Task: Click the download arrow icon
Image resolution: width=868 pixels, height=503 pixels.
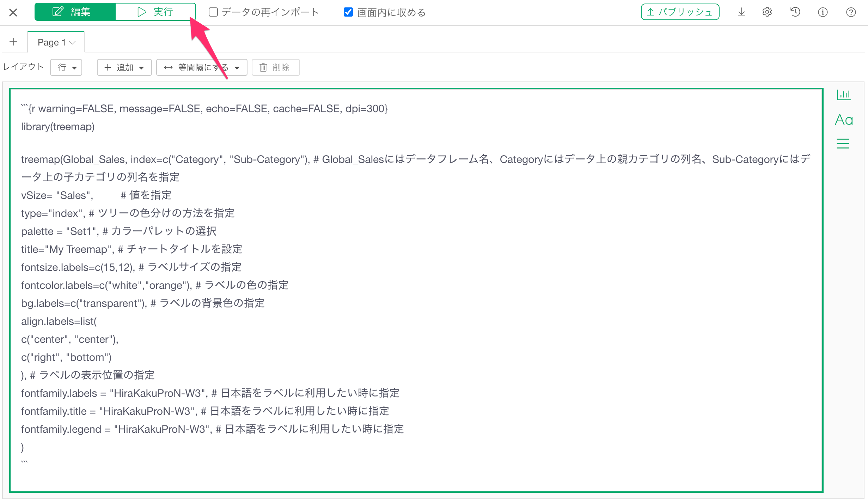Action: point(741,12)
